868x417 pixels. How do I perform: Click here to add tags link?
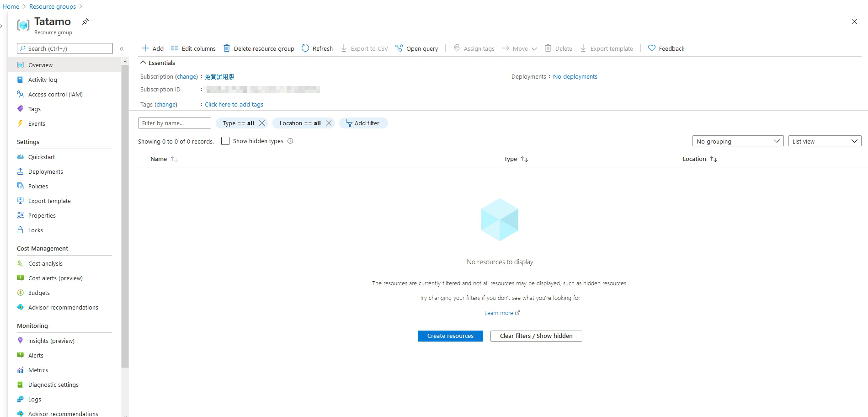click(234, 104)
